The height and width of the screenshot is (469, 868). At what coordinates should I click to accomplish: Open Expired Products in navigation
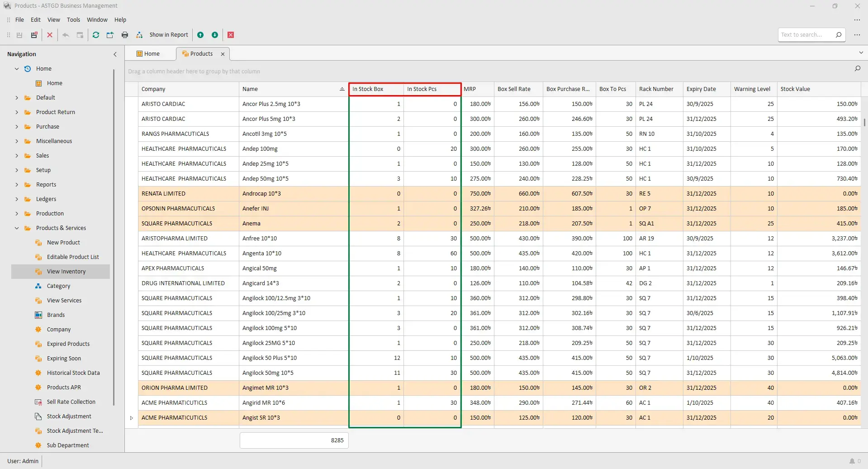pyautogui.click(x=68, y=344)
